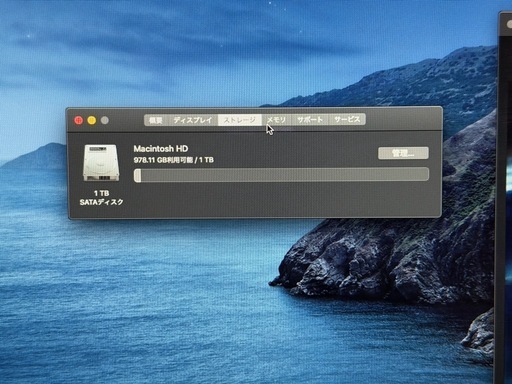Image resolution: width=512 pixels, height=384 pixels.
Task: Open the ディスプレイ tab
Action: [x=193, y=120]
